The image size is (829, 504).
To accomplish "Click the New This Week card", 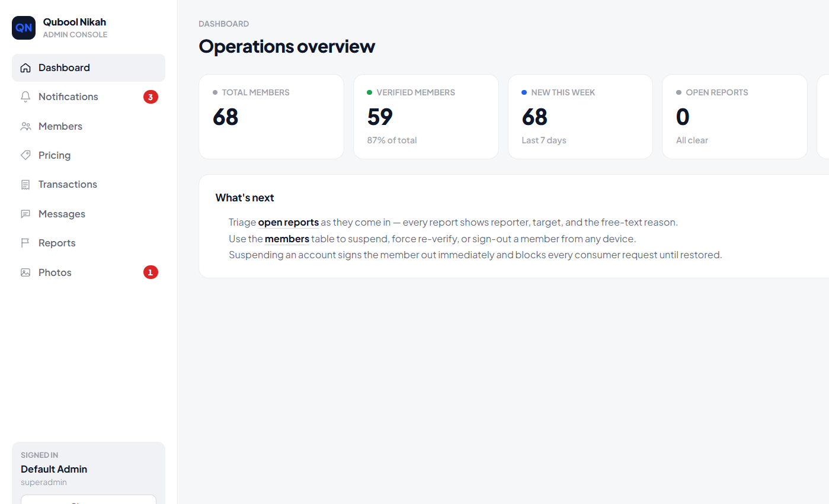I will (580, 117).
